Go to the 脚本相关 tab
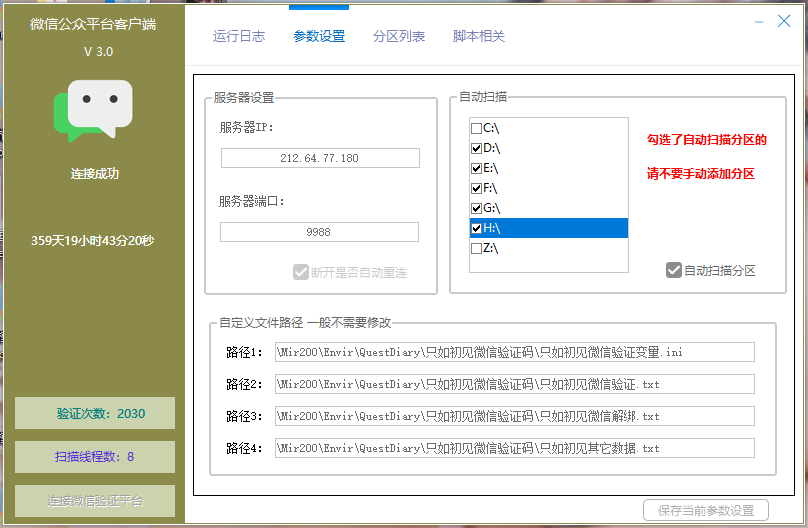808x528 pixels. 479,36
